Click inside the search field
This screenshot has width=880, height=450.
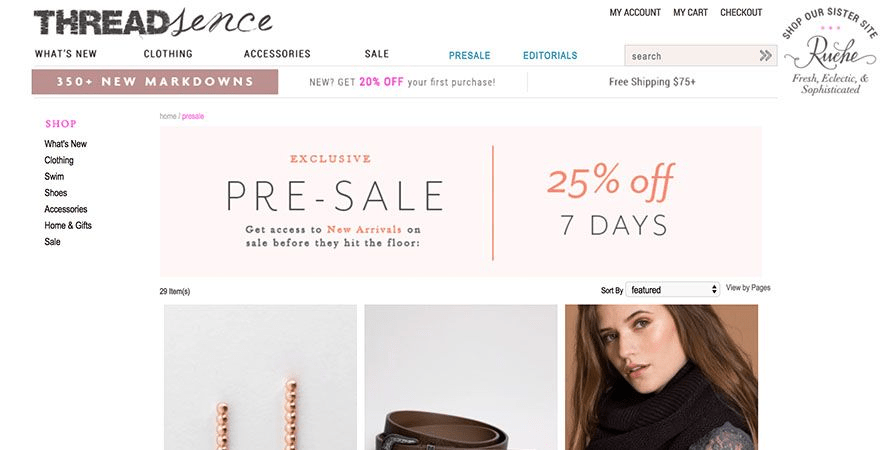pos(690,56)
